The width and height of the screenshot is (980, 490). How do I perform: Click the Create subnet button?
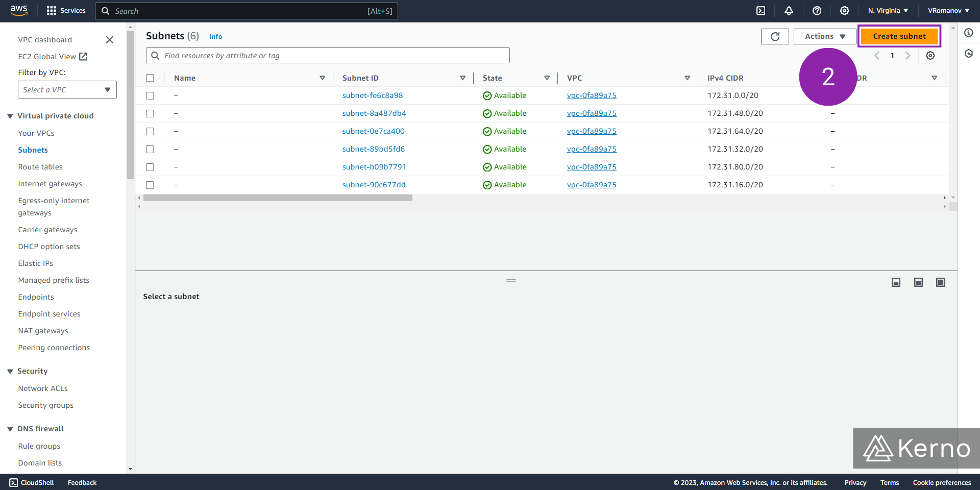coord(899,36)
